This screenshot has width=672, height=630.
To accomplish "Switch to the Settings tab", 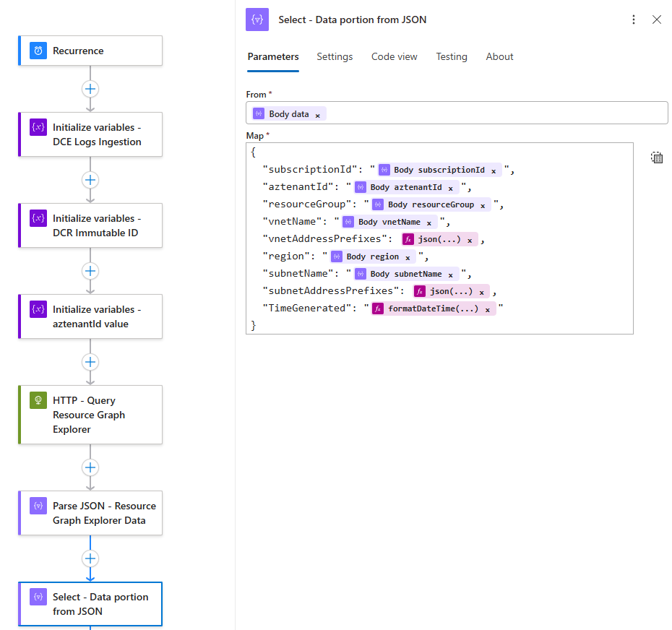I will coord(335,56).
